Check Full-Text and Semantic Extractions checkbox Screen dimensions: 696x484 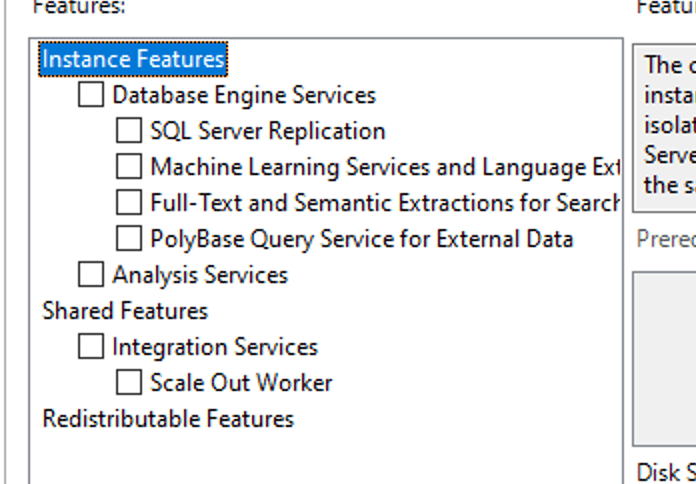click(129, 203)
